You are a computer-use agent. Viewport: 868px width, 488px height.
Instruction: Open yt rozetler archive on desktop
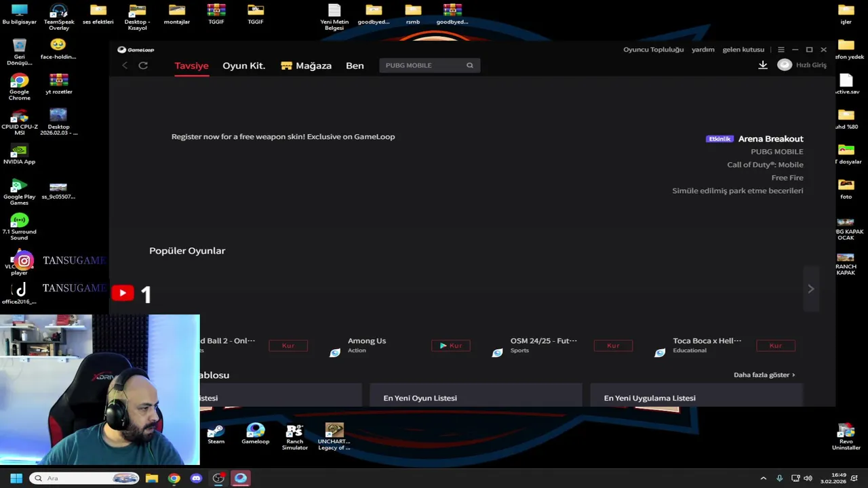[x=59, y=84]
